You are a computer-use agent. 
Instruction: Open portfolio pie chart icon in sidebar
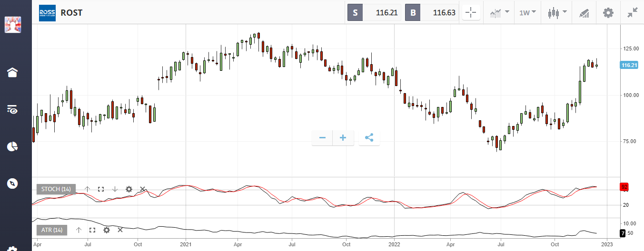[12, 146]
